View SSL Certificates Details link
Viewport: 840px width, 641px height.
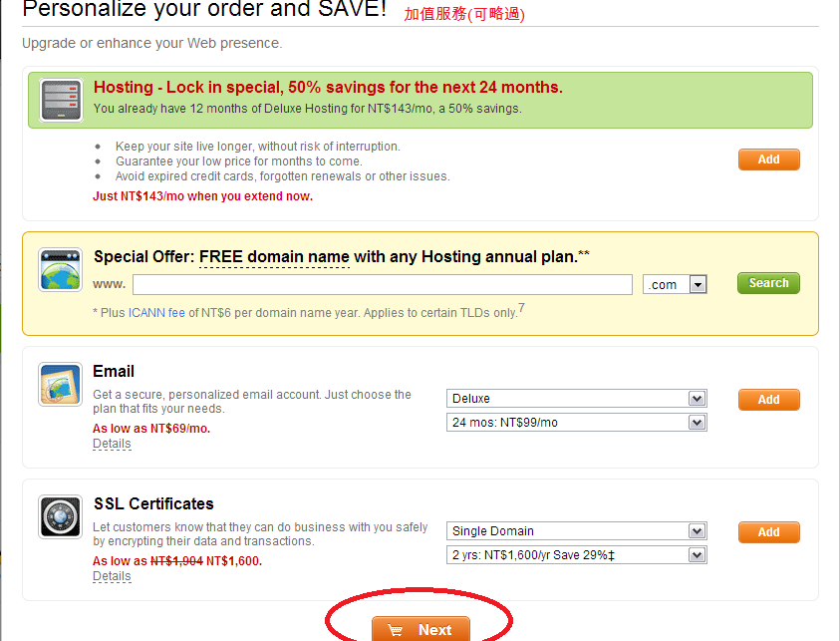coord(112,576)
